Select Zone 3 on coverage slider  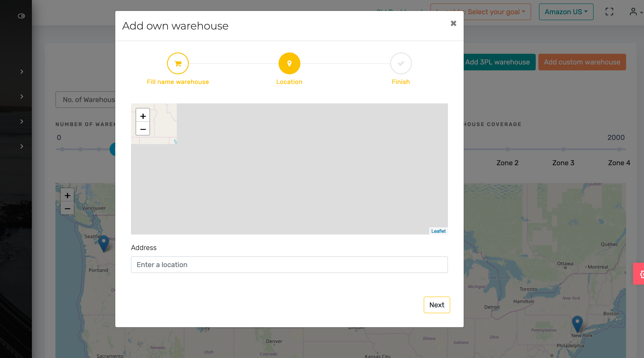click(563, 149)
